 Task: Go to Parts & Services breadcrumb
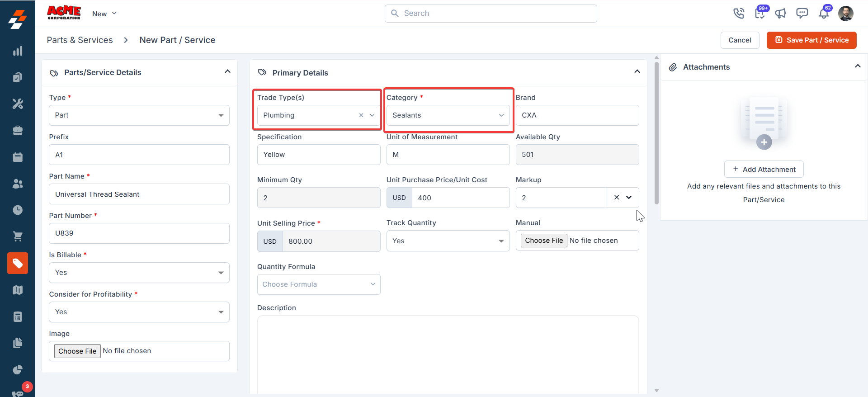[x=80, y=40]
